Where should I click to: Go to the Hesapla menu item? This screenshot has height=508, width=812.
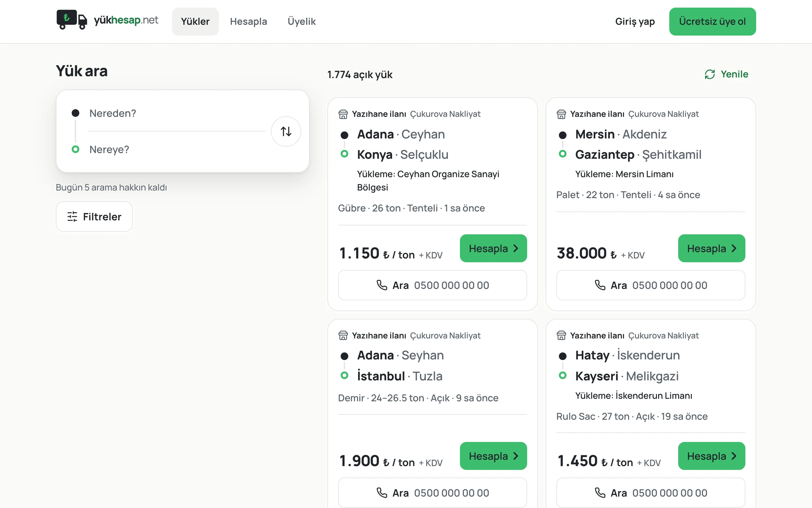248,22
